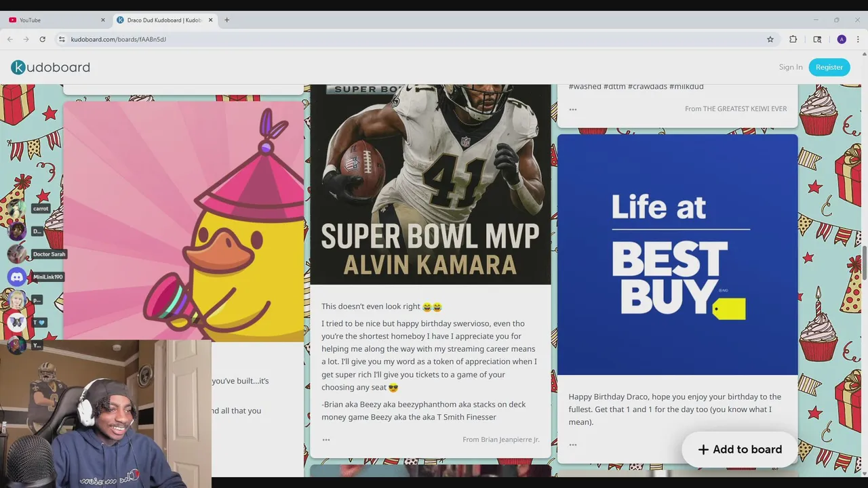
Task: Open a new browser tab
Action: (226, 20)
